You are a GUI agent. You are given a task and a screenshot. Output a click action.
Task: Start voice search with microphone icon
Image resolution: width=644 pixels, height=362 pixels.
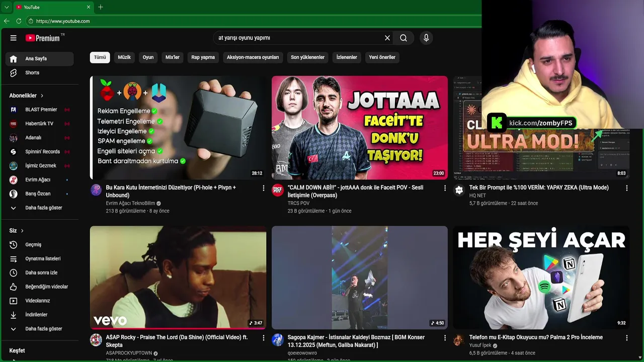point(426,38)
